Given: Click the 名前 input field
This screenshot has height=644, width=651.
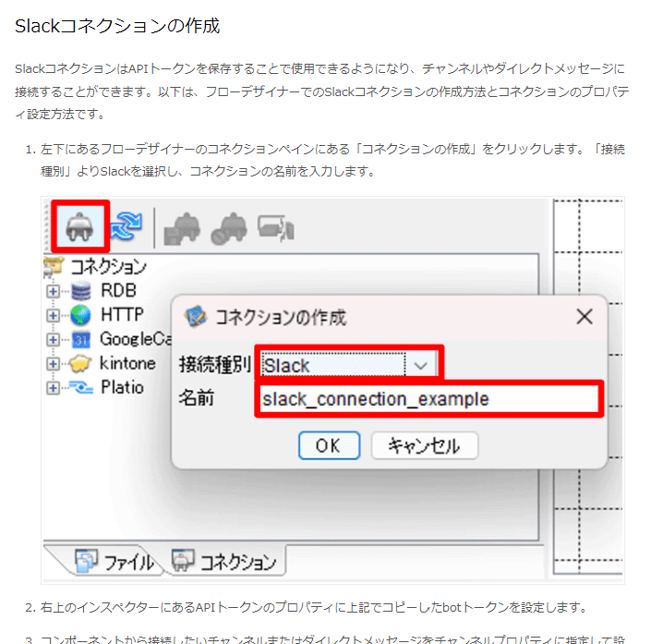Looking at the screenshot, I should coord(428,399).
